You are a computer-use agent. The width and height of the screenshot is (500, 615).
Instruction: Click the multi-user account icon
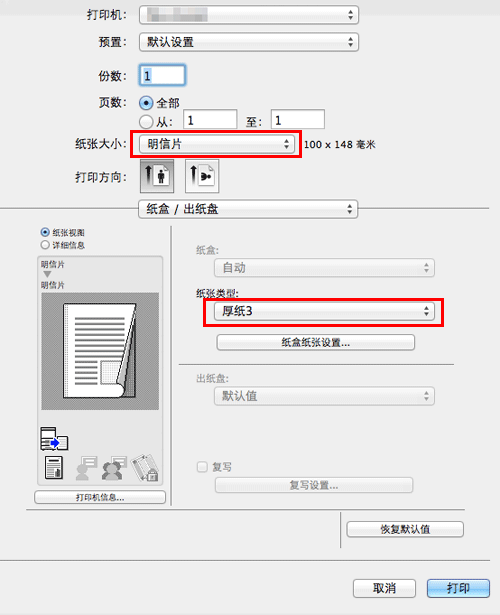coord(114,468)
